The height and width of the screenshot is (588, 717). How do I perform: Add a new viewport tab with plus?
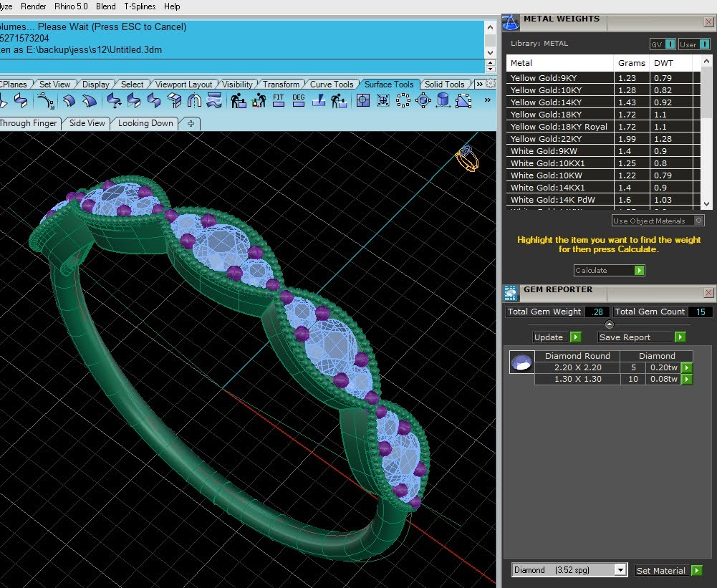191,123
